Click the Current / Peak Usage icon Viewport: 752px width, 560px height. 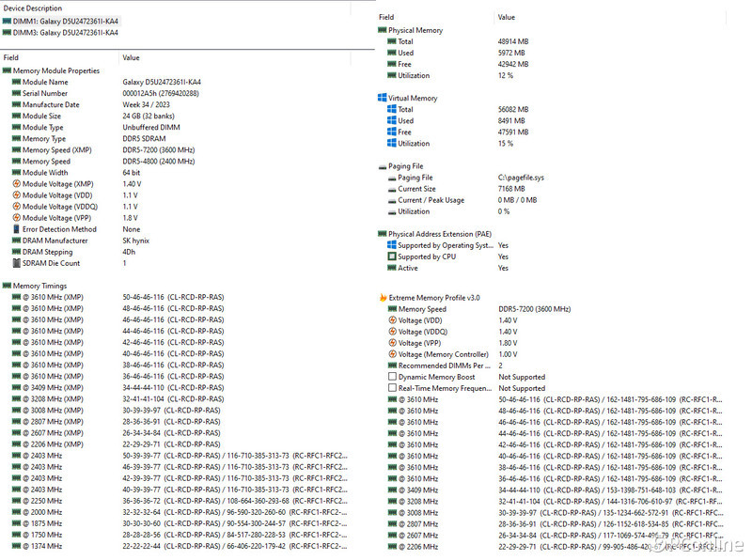[392, 201]
